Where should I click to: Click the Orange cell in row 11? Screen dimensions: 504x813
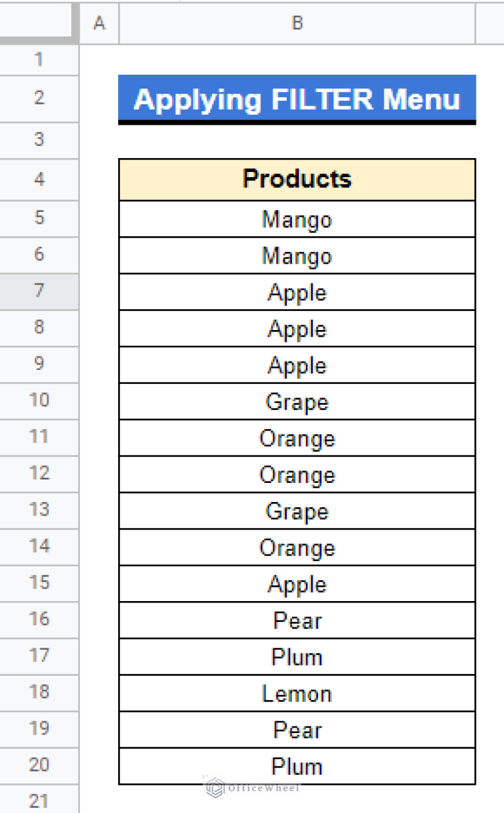[x=297, y=438]
